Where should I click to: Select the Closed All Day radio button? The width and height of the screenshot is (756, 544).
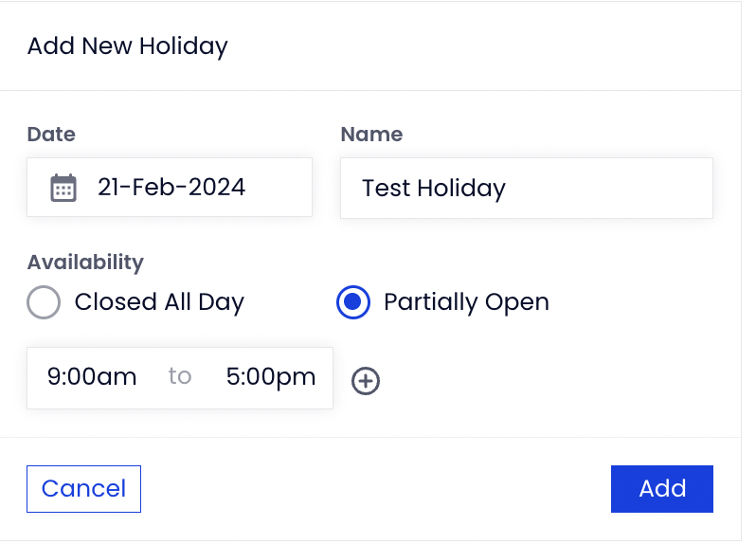click(44, 302)
